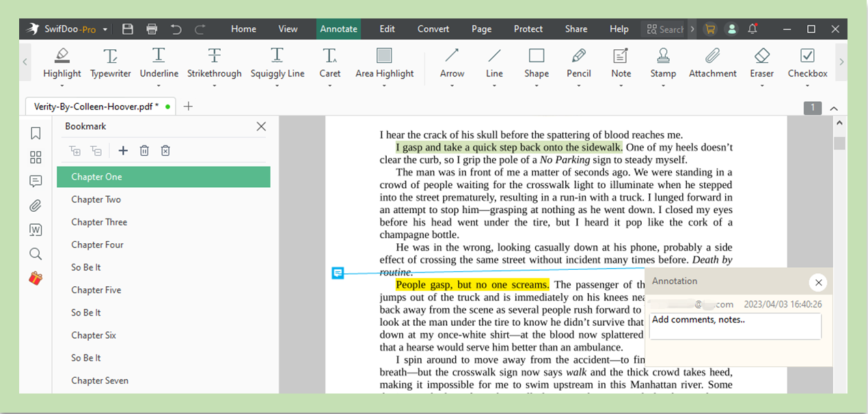Activate the Strikethrough tool
Screen dimensions: 868x414
[215, 63]
